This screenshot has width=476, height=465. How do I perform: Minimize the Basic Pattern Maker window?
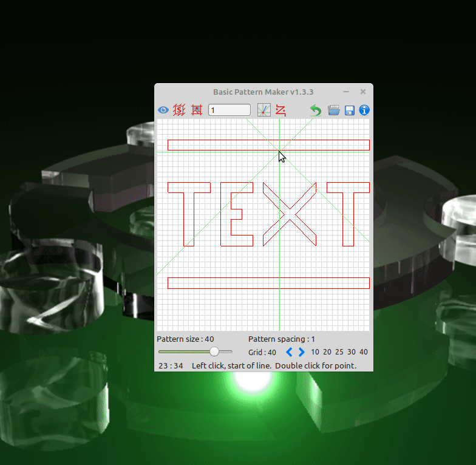(x=346, y=92)
